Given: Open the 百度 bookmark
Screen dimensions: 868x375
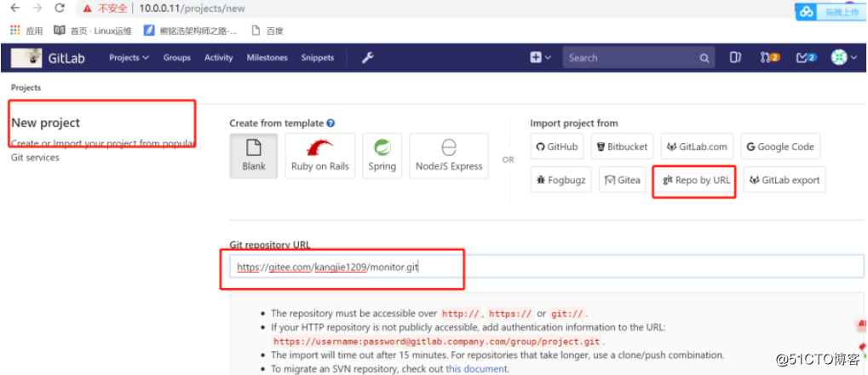Looking at the screenshot, I should [267, 31].
